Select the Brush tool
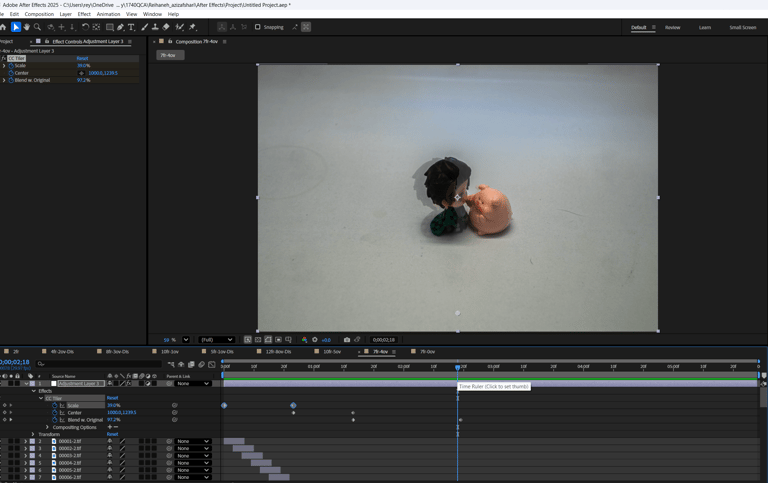 click(144, 27)
